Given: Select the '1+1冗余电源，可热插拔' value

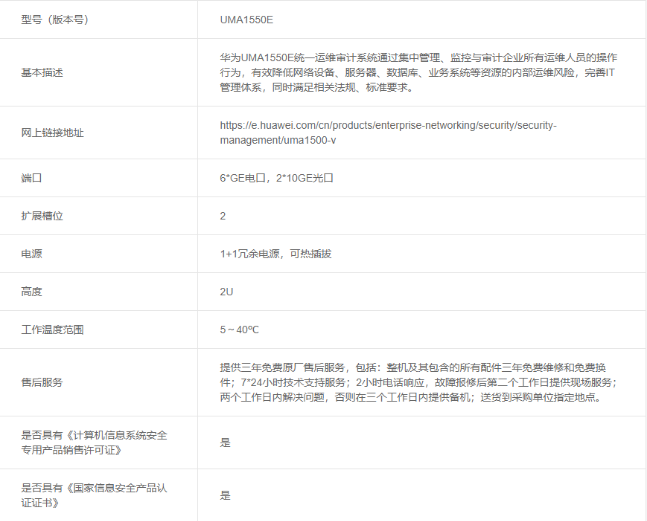Looking at the screenshot, I should click(x=276, y=254).
